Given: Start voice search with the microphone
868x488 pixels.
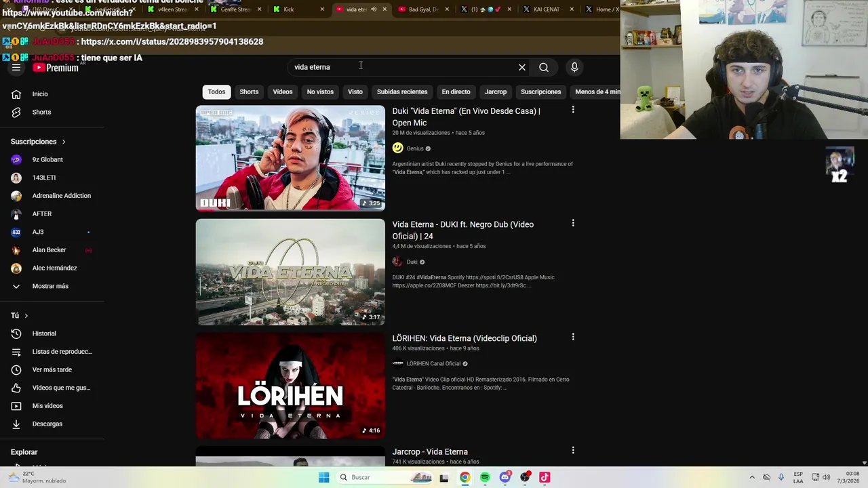Looking at the screenshot, I should pos(574,67).
